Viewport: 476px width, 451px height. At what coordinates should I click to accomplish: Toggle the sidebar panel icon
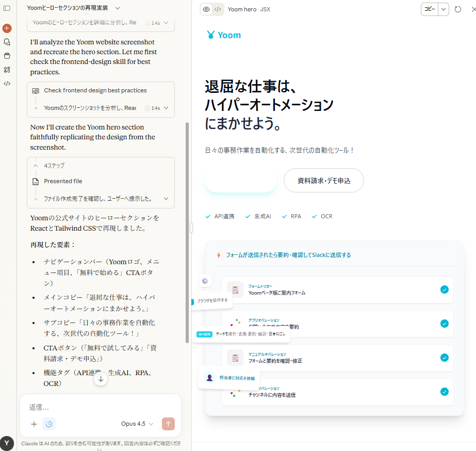click(x=7, y=8)
